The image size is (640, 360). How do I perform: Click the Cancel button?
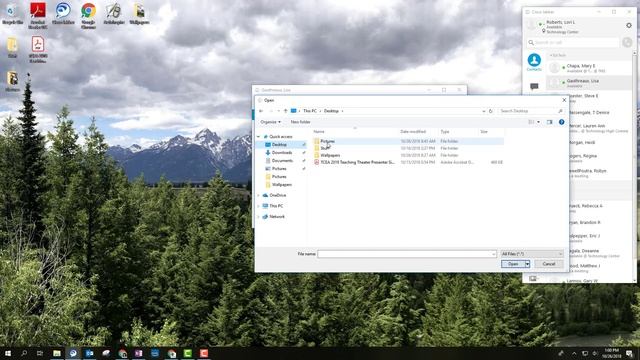pos(549,264)
